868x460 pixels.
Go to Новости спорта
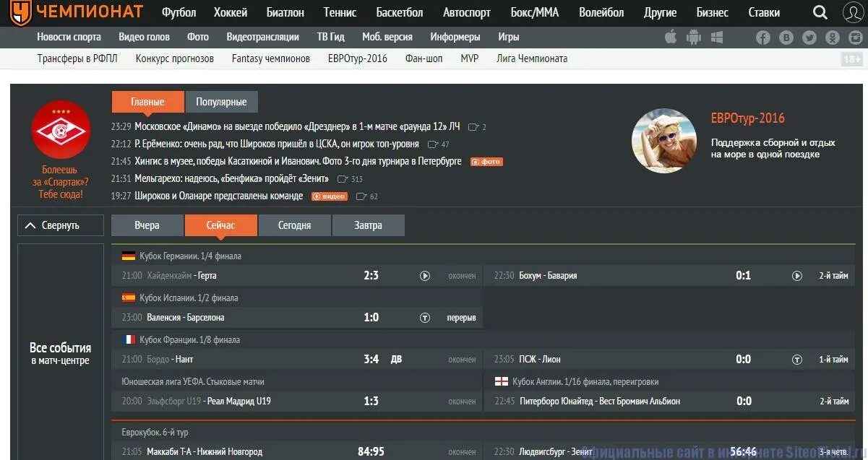(69, 37)
